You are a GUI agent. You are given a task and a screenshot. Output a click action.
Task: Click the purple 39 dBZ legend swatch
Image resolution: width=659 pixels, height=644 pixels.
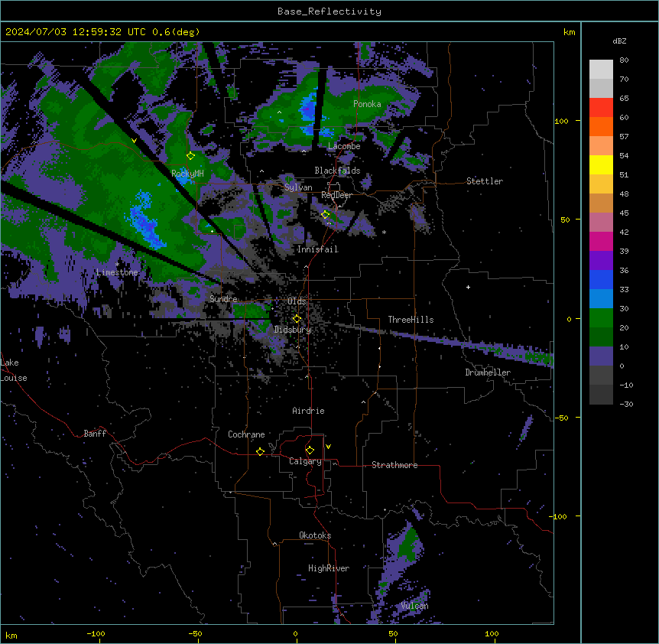click(601, 261)
